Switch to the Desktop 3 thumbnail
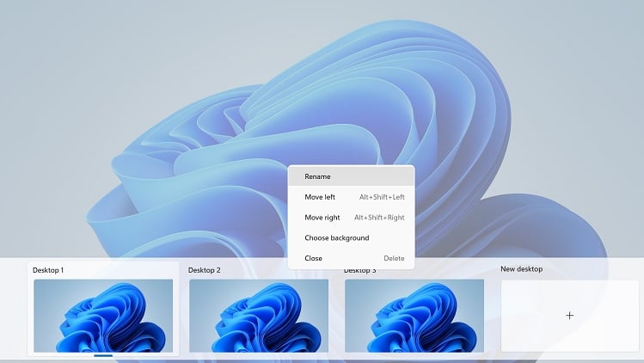Image resolution: width=644 pixels, height=363 pixels. pos(414,316)
